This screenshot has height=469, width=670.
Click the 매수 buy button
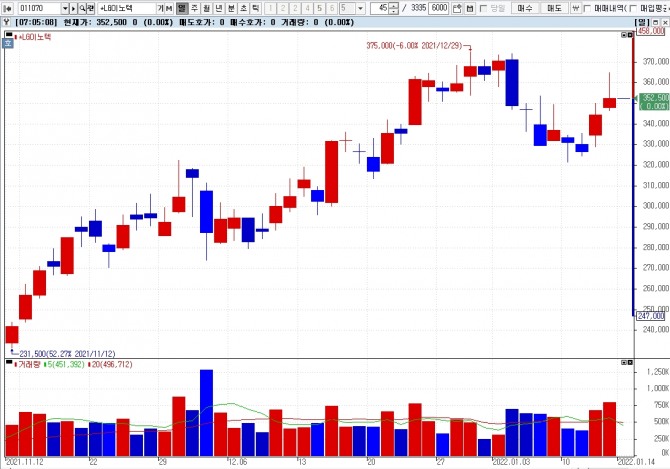524,8
